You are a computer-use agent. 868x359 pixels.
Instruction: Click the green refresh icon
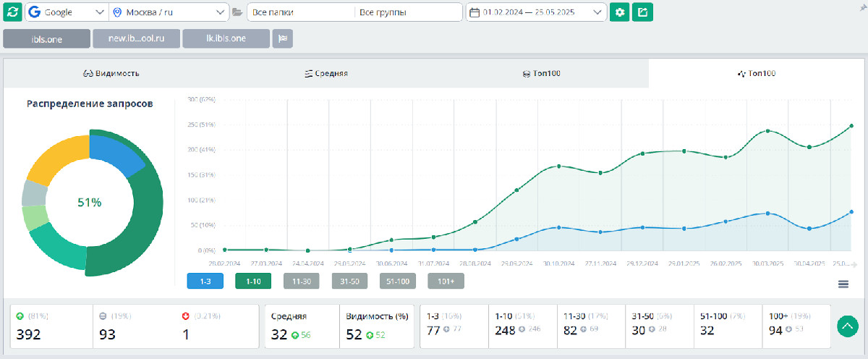(x=12, y=12)
